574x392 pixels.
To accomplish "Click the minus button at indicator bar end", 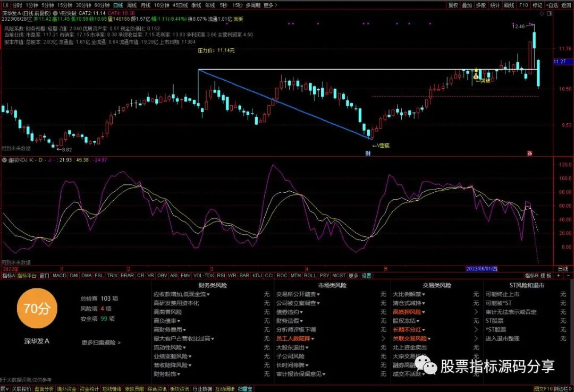I will point(568,276).
